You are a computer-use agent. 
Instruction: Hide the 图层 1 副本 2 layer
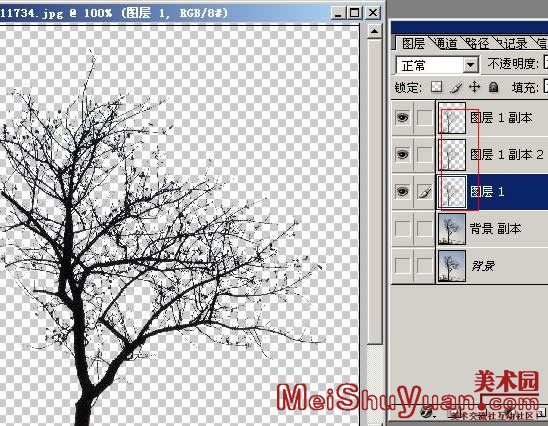[x=402, y=154]
